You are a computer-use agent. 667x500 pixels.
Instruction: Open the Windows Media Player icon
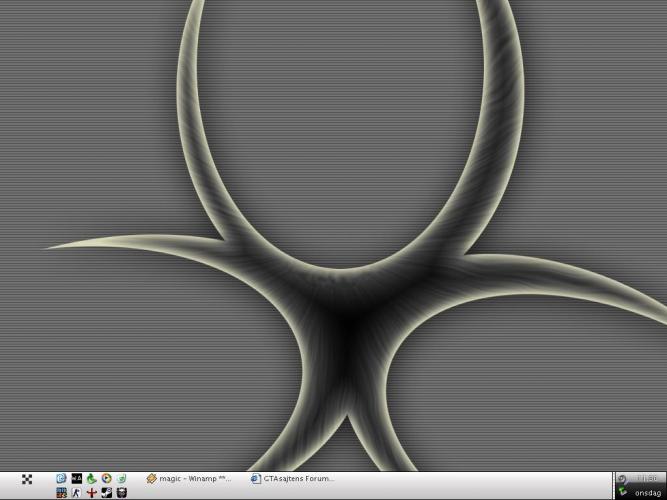[x=106, y=479]
